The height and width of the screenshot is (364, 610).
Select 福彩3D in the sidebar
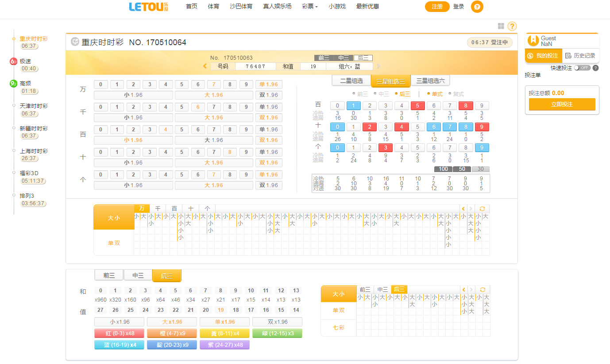click(29, 173)
